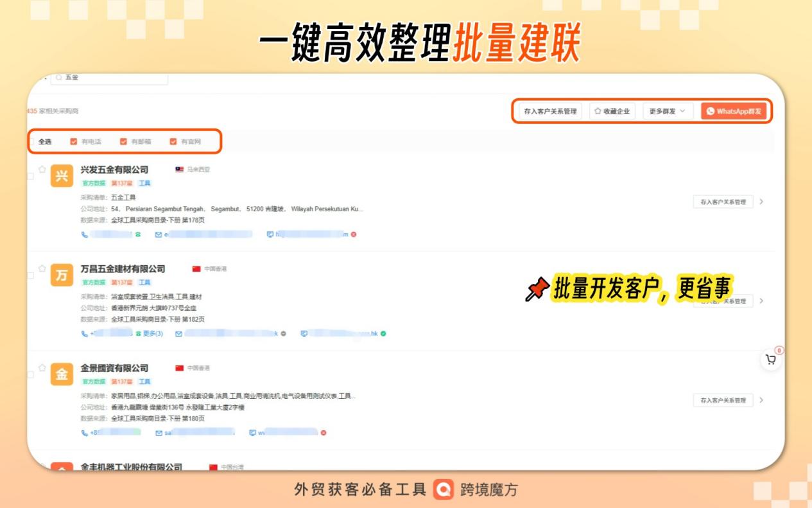The image size is (812, 508).
Task: Click website icon in 金景國資 row
Action: 252,433
